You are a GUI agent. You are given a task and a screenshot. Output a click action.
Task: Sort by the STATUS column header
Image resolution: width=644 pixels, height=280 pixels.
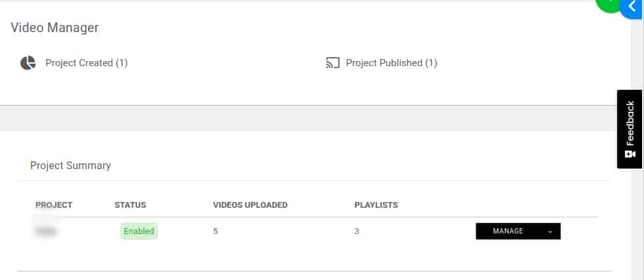(130, 205)
